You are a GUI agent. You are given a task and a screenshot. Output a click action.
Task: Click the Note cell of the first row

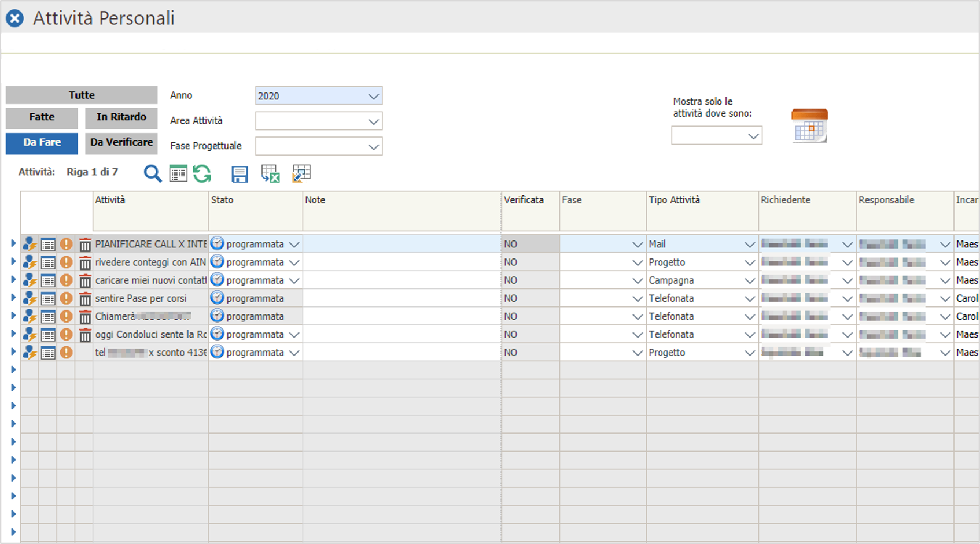tap(401, 244)
